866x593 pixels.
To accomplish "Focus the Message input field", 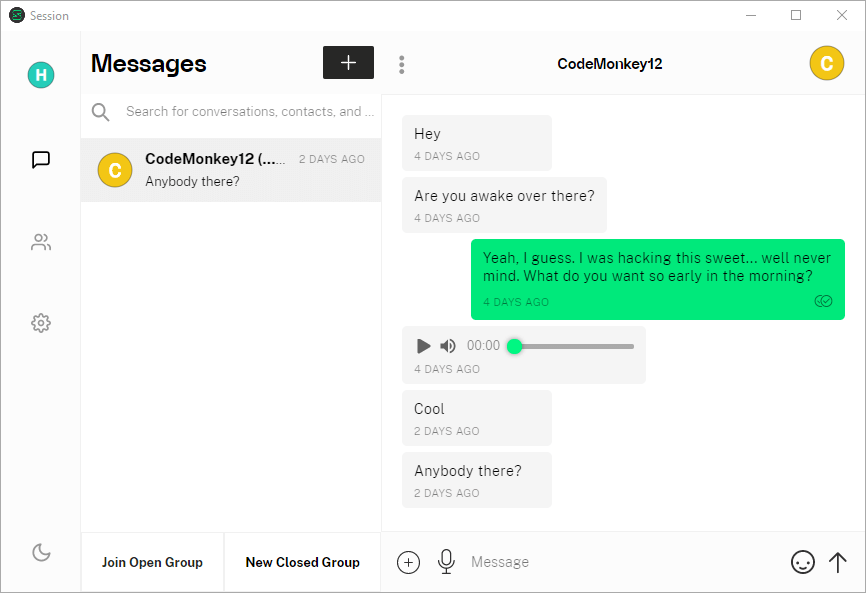I will 624,562.
